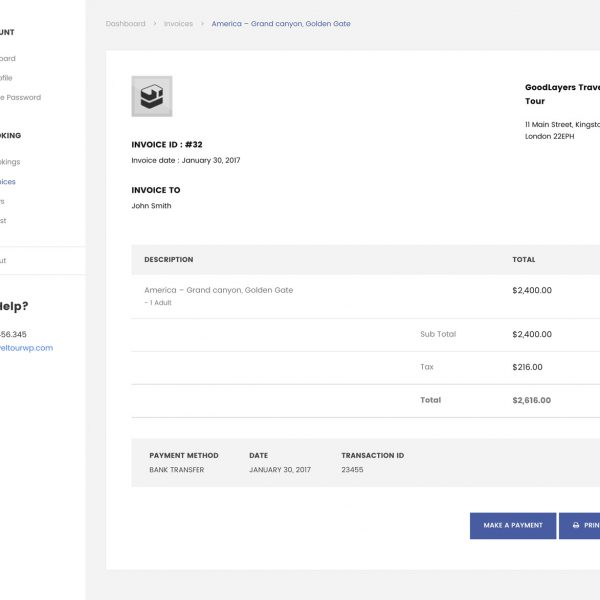Open the Change Password sidebar item

[x=20, y=97]
